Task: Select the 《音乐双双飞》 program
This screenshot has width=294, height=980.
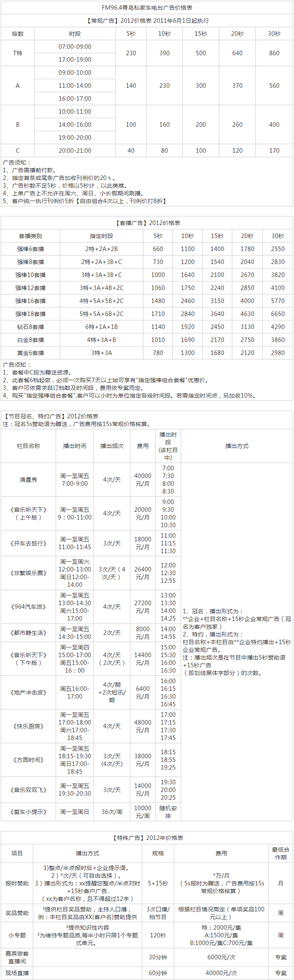Action: click(28, 790)
